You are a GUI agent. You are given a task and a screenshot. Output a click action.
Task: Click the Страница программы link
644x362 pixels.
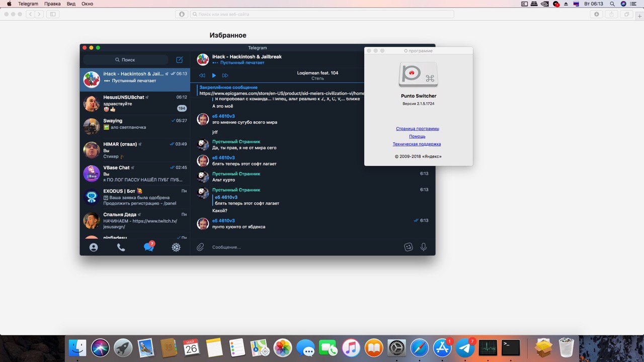point(417,129)
